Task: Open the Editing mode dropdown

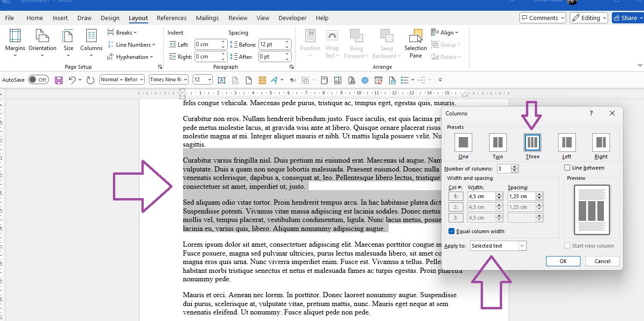Action: click(589, 18)
